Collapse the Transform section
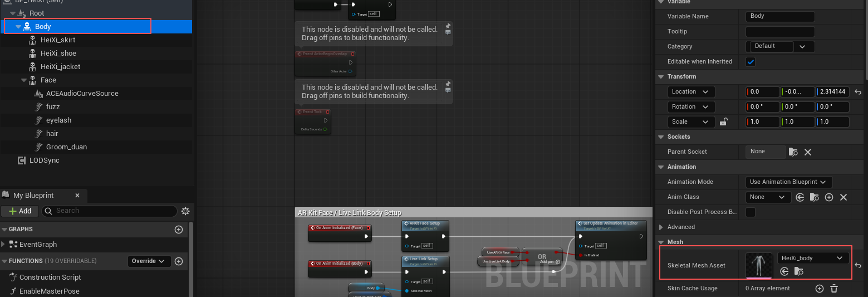868x297 pixels. point(661,77)
